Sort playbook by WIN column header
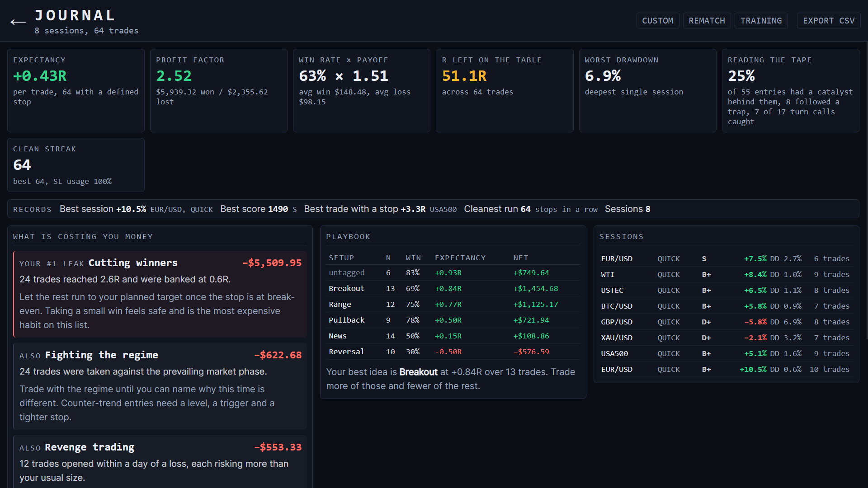 pyautogui.click(x=413, y=258)
